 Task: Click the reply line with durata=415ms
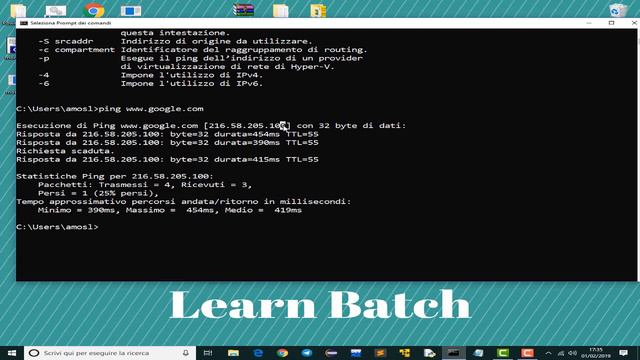tap(167, 160)
